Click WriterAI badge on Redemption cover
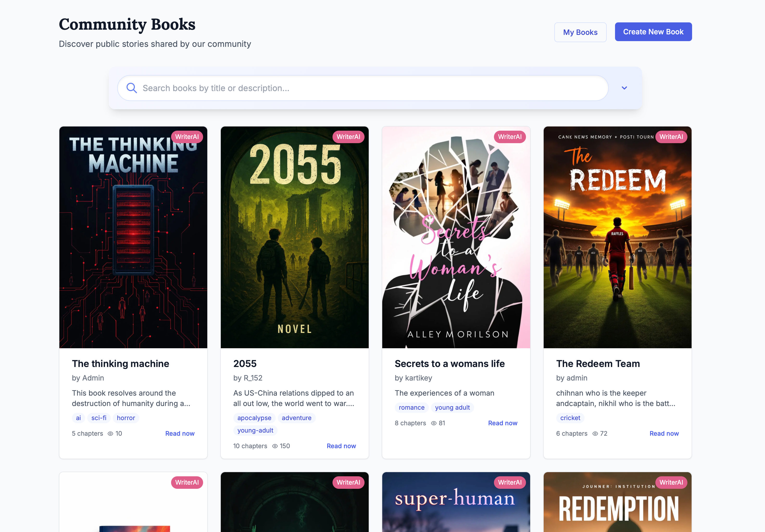The image size is (765, 532). click(671, 482)
